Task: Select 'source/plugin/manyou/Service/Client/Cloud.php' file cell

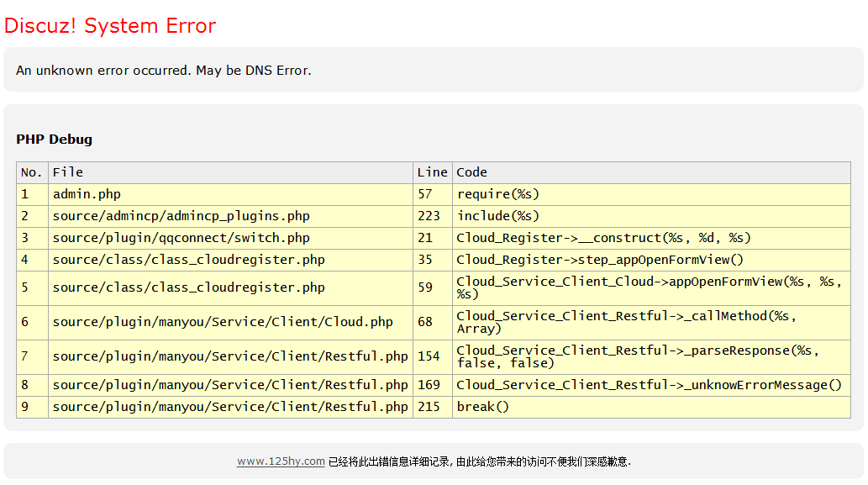Action: pyautogui.click(x=231, y=322)
